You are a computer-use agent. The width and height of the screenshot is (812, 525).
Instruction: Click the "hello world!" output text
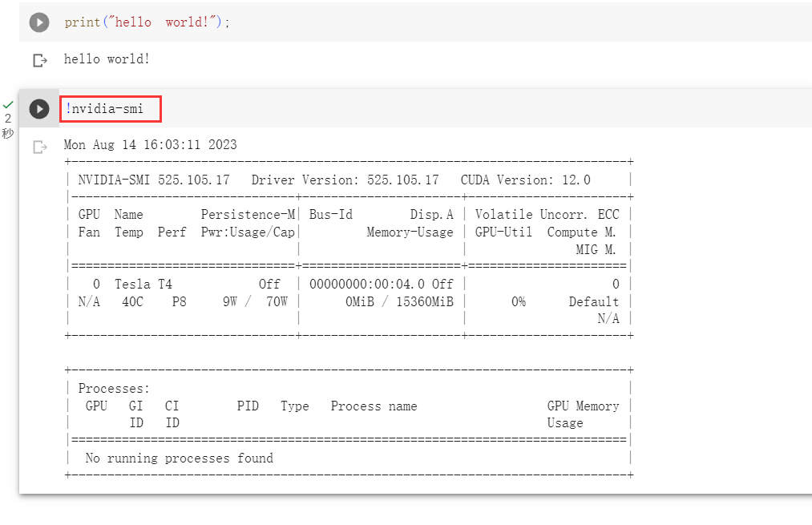pyautogui.click(x=107, y=59)
